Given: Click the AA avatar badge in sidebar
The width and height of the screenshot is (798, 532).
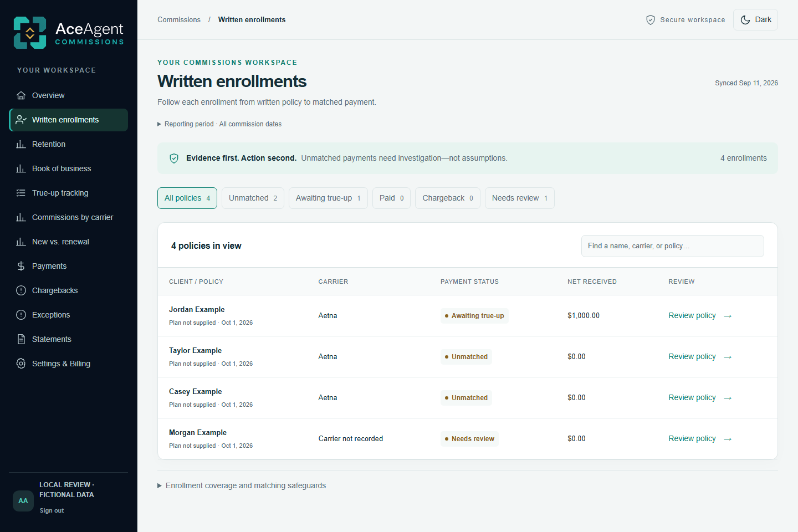Looking at the screenshot, I should tap(23, 501).
